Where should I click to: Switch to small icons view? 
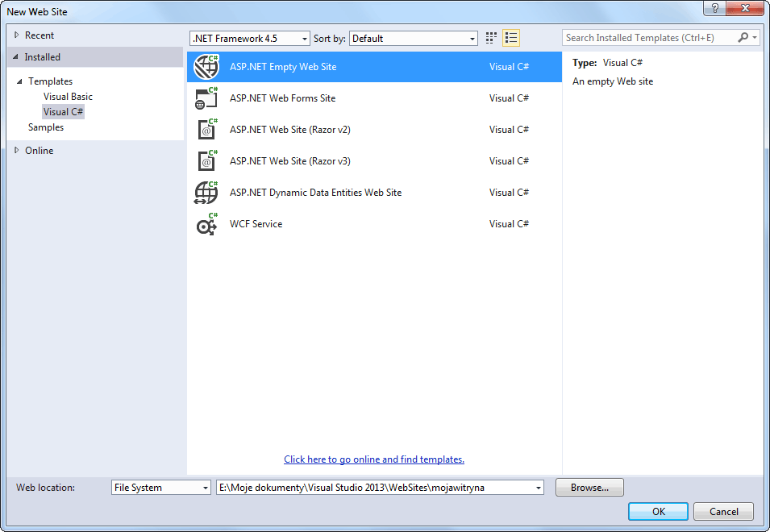click(491, 38)
